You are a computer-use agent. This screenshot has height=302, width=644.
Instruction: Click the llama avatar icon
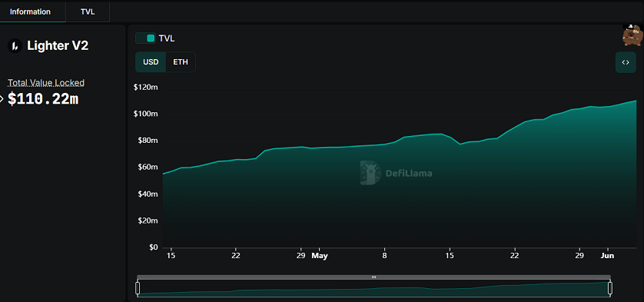[x=632, y=35]
